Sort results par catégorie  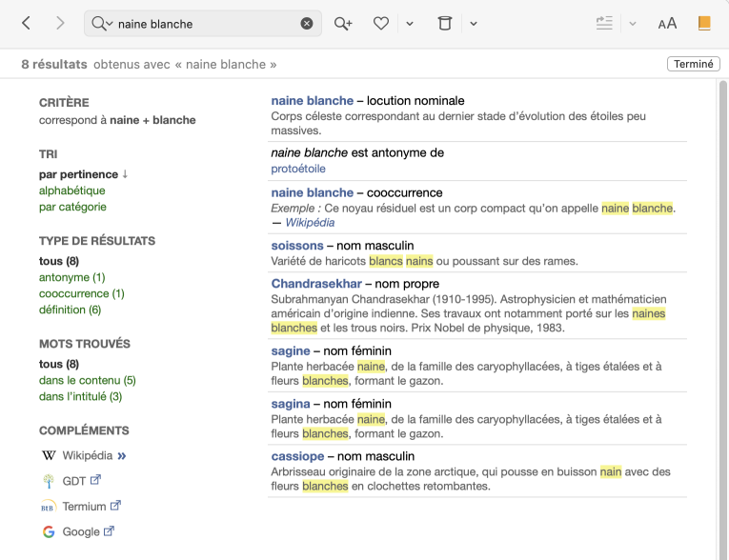click(x=72, y=207)
